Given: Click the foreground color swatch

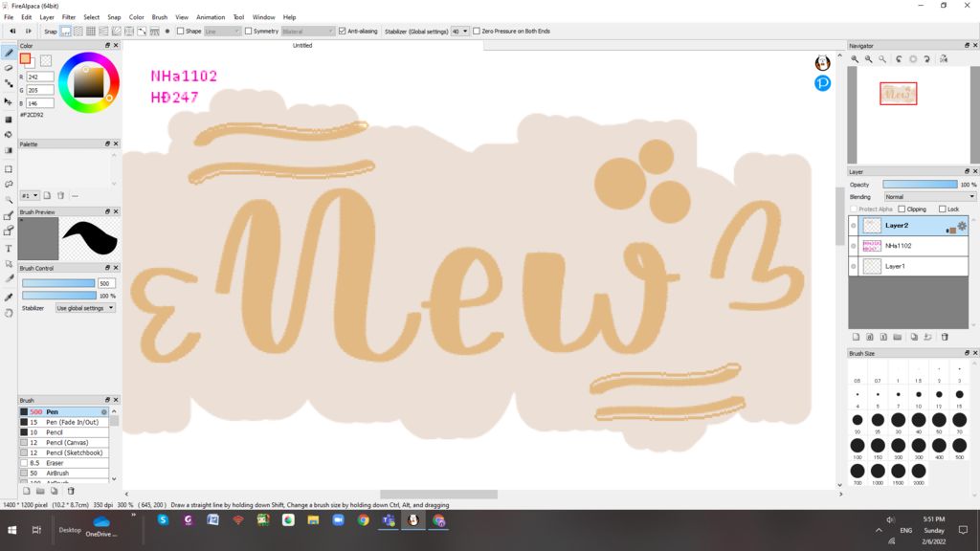Looking at the screenshot, I should pyautogui.click(x=25, y=58).
